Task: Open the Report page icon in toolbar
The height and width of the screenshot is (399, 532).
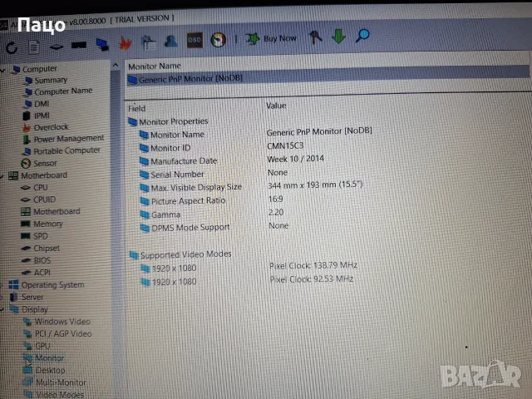Action: [33, 47]
